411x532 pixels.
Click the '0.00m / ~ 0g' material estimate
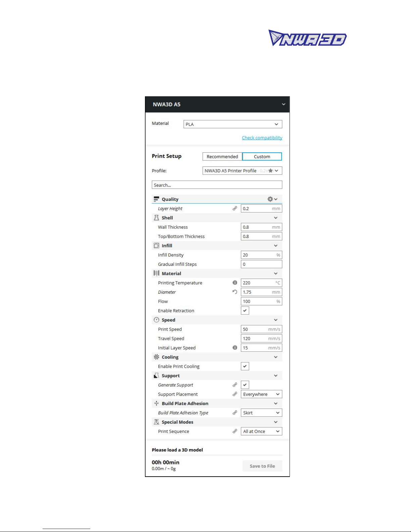164,469
